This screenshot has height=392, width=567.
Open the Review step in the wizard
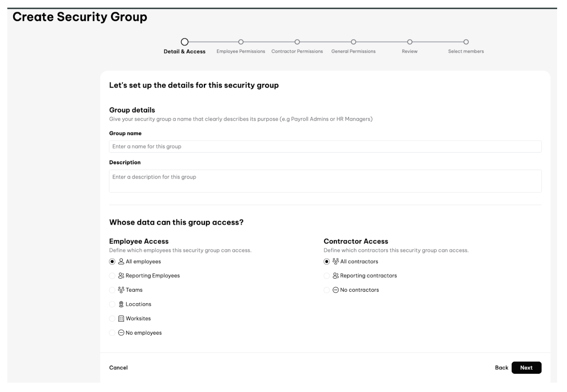[410, 42]
